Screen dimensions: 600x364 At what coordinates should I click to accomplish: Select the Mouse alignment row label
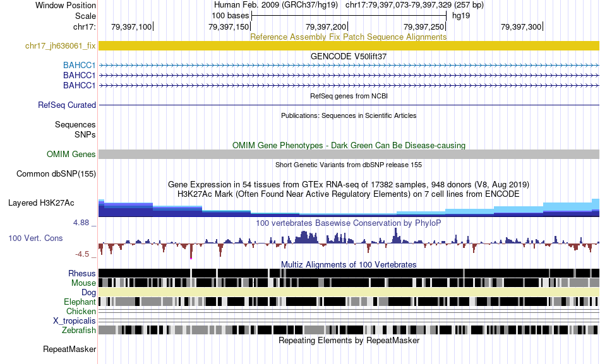pos(83,283)
